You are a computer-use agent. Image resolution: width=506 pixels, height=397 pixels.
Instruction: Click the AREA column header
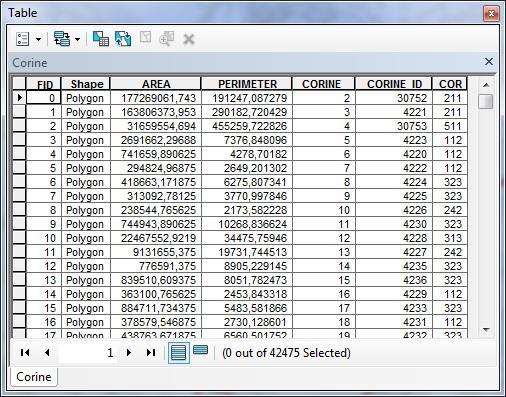point(156,84)
